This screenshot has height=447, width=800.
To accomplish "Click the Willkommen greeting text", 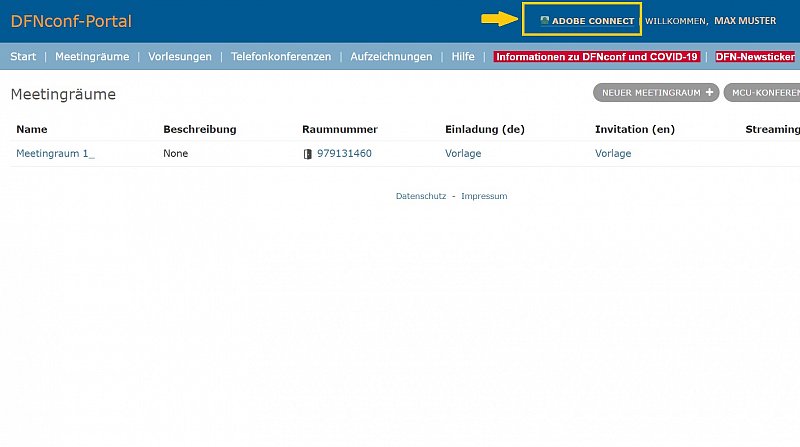I will click(x=677, y=21).
